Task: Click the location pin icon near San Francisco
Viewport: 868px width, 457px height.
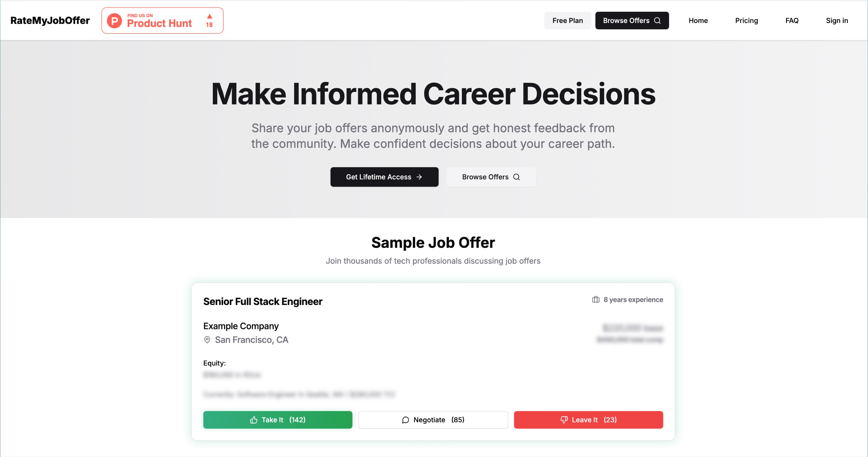Action: click(x=207, y=340)
